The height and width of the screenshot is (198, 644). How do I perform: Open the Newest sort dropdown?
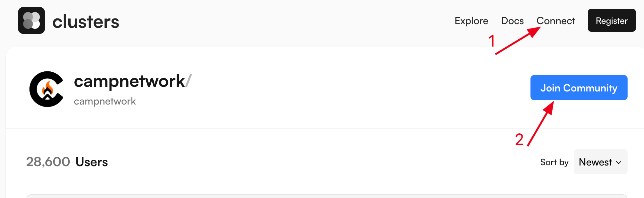pos(600,162)
